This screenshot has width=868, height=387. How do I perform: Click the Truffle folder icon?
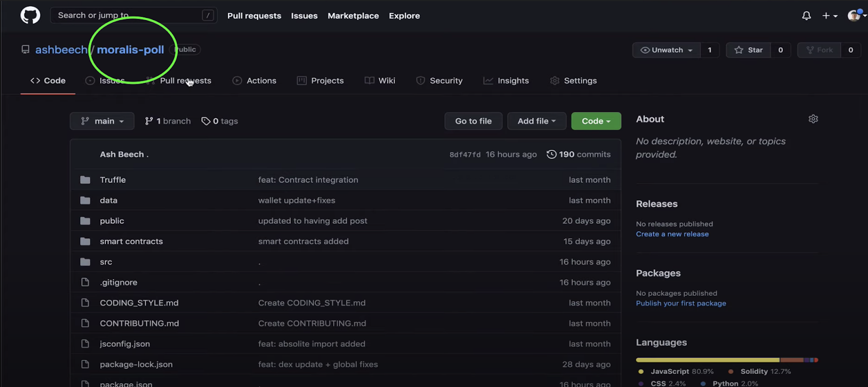click(x=85, y=180)
